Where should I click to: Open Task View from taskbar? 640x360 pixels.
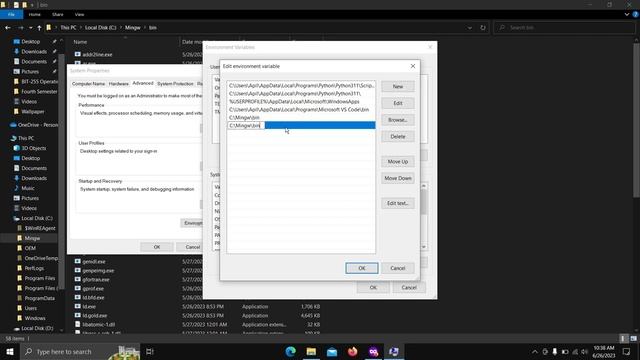pyautogui.click(x=150, y=351)
